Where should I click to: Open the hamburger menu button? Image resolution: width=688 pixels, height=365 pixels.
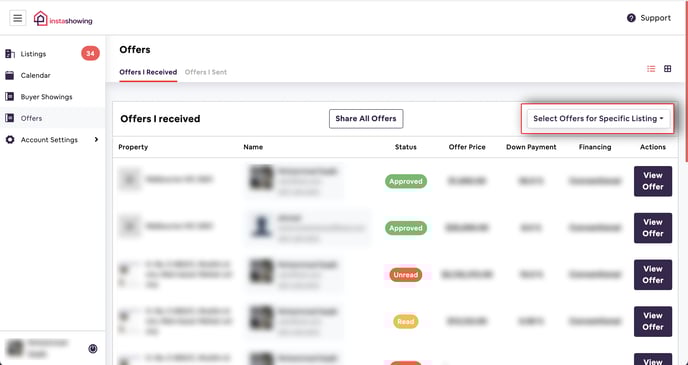click(18, 18)
